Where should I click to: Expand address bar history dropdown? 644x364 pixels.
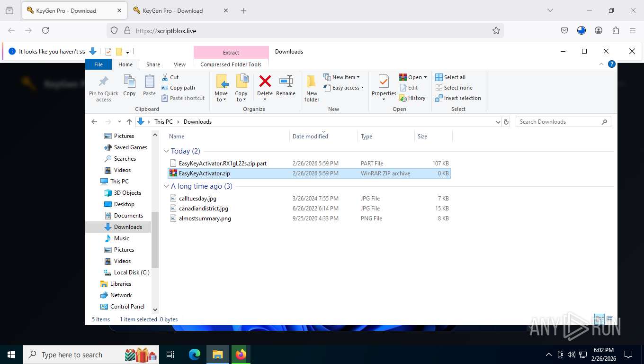[x=498, y=122]
